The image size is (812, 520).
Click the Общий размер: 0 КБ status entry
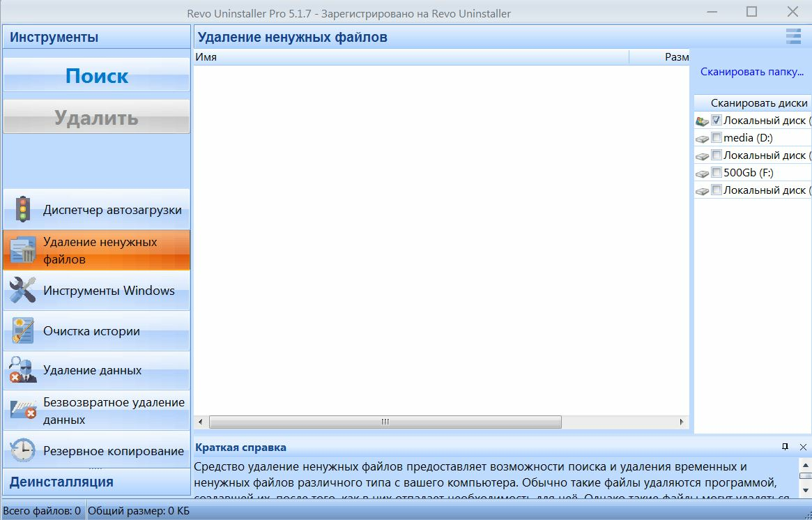click(x=139, y=511)
